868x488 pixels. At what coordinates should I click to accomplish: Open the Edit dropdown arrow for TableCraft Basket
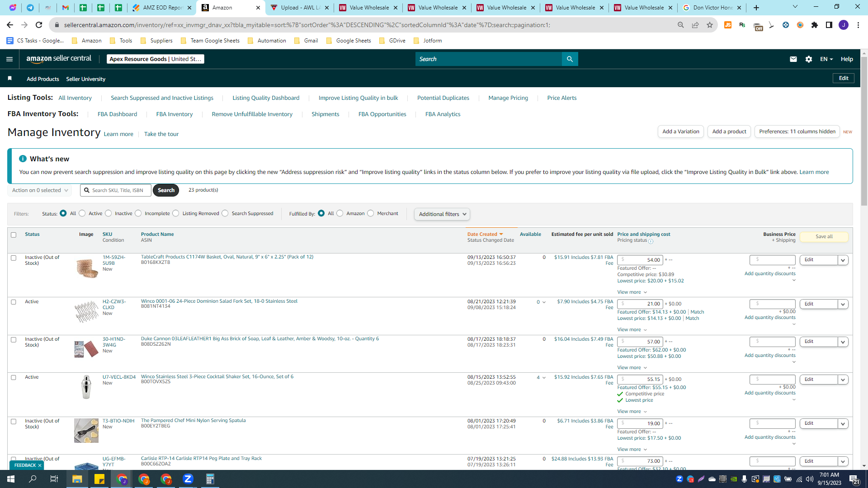click(843, 260)
